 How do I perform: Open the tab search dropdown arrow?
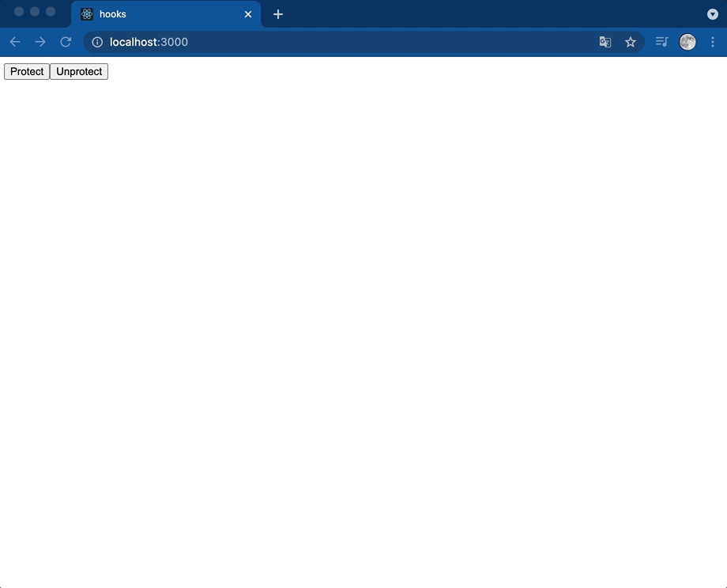(713, 14)
